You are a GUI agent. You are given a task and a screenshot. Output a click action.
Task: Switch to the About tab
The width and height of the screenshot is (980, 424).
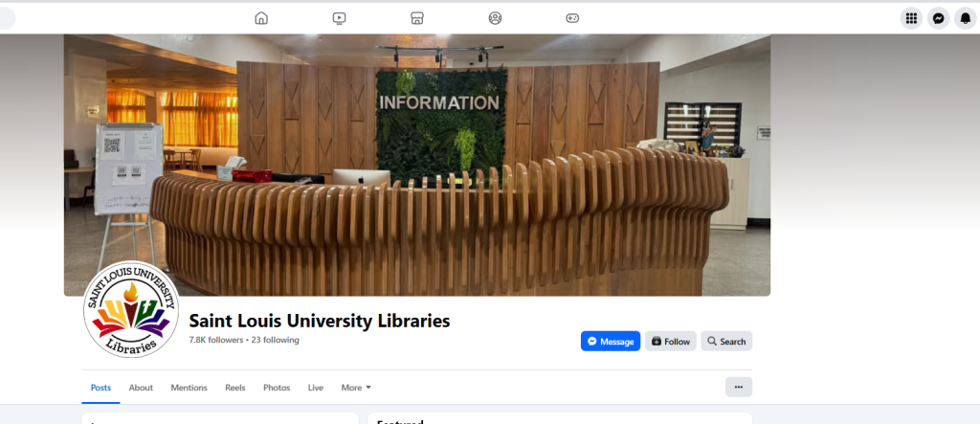[x=141, y=388]
